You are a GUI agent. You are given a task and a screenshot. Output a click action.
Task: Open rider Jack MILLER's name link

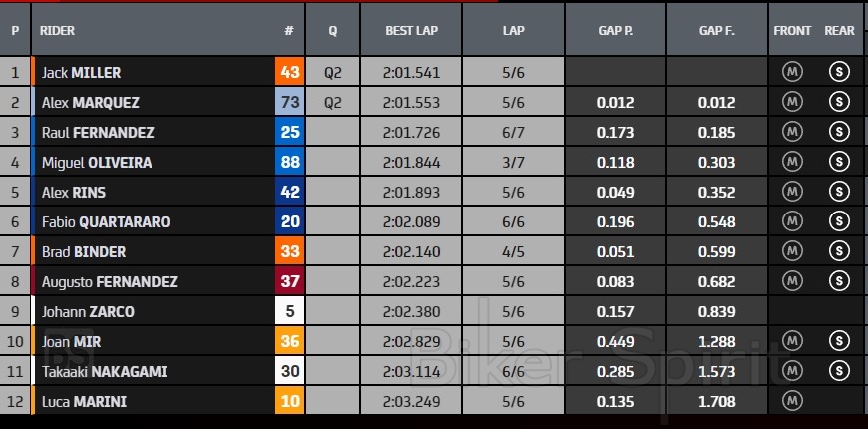point(82,73)
